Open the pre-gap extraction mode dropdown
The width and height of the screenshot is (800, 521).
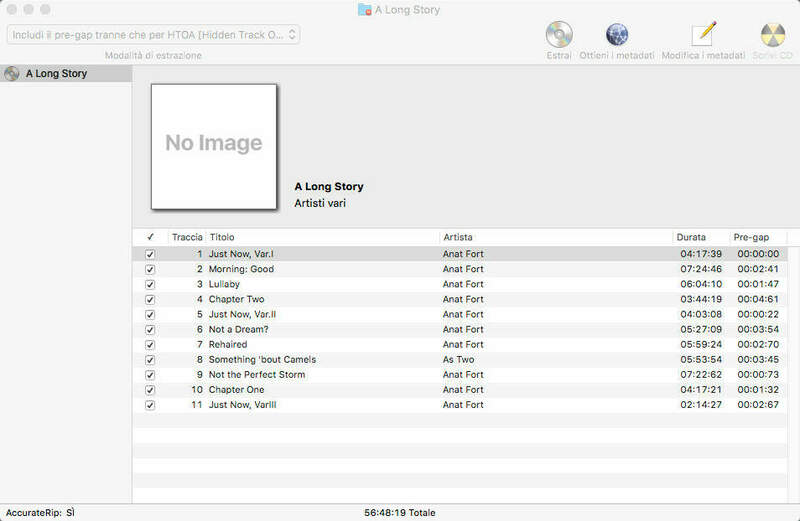(x=153, y=35)
